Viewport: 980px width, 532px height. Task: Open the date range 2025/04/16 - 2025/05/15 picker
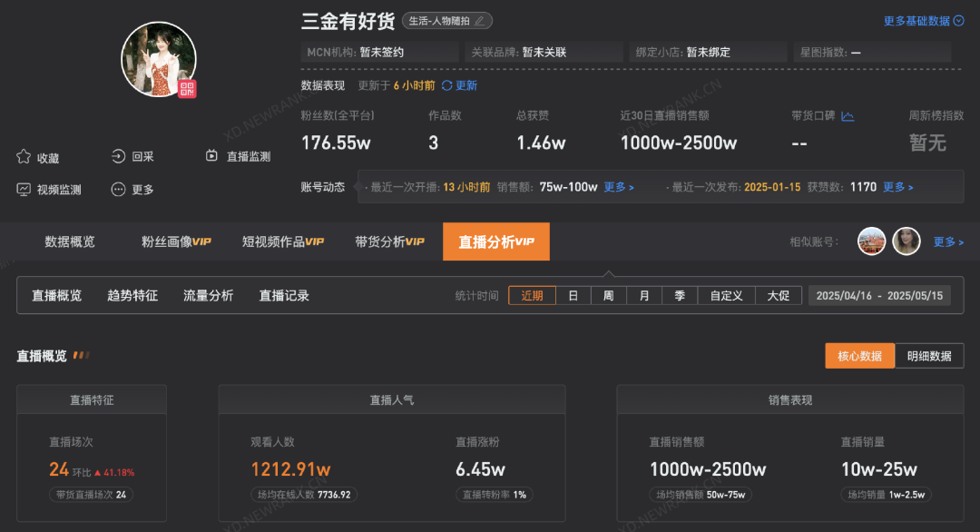(x=879, y=296)
